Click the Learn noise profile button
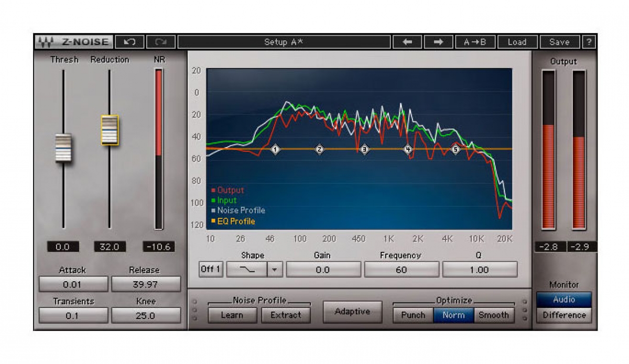The image size is (629, 364). 232,315
